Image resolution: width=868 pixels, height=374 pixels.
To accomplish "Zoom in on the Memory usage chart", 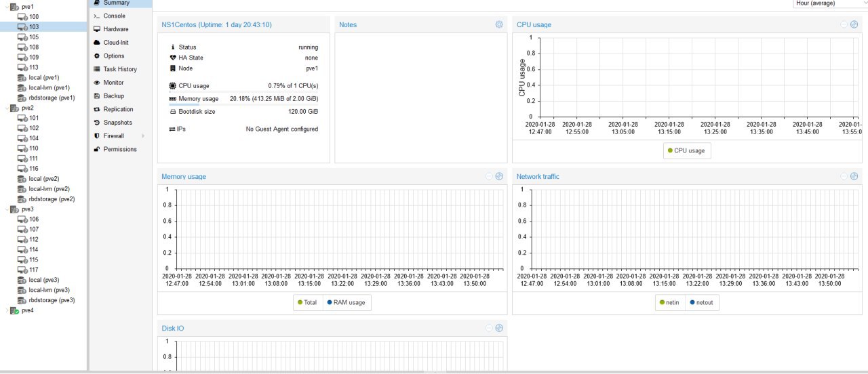I will coord(499,176).
